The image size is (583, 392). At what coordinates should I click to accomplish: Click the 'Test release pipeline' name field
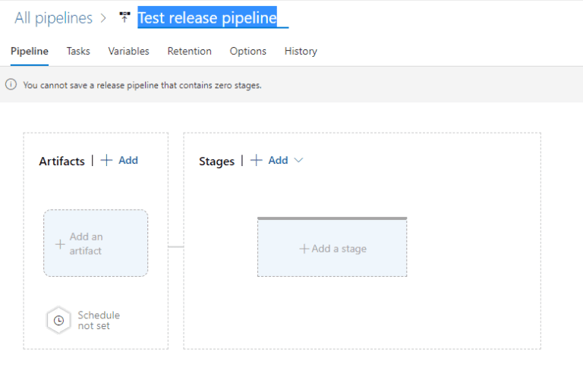tap(207, 18)
